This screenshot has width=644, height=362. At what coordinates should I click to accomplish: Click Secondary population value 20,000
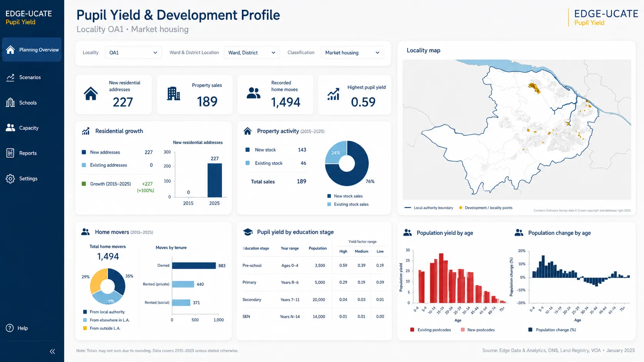coord(319,300)
